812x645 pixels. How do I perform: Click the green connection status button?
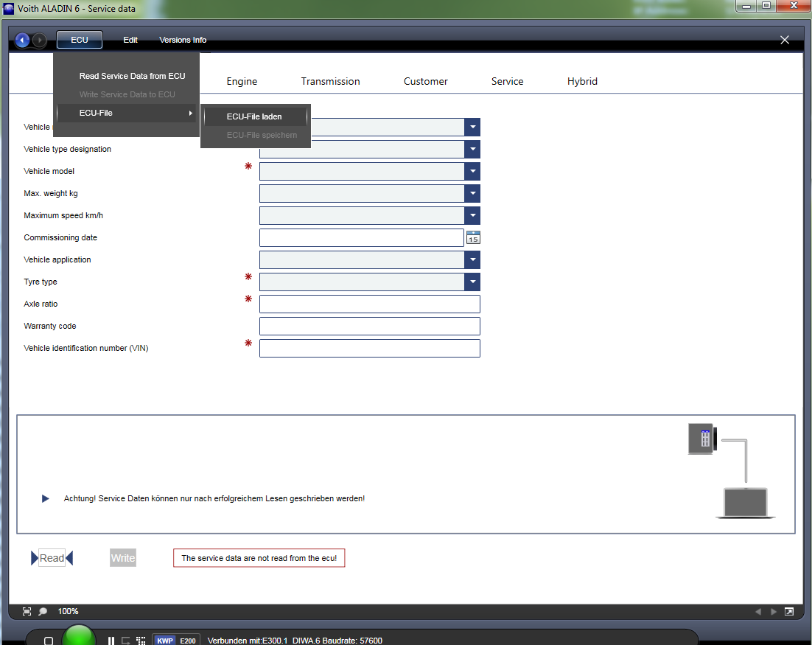pyautogui.click(x=79, y=636)
